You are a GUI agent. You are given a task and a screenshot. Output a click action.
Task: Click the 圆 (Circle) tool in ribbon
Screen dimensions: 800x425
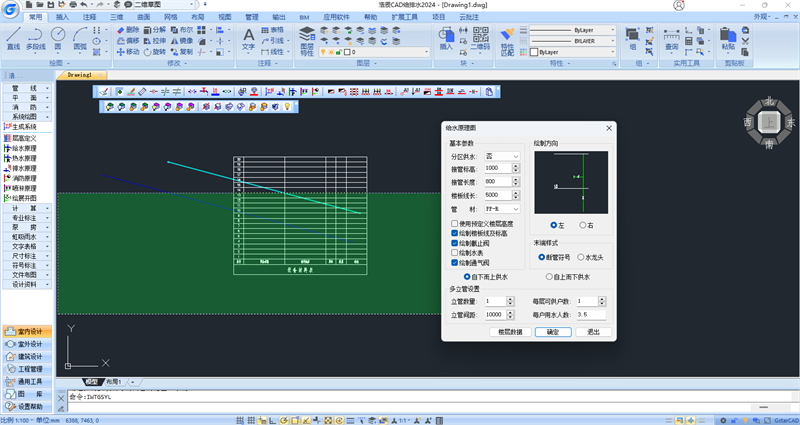pos(58,37)
